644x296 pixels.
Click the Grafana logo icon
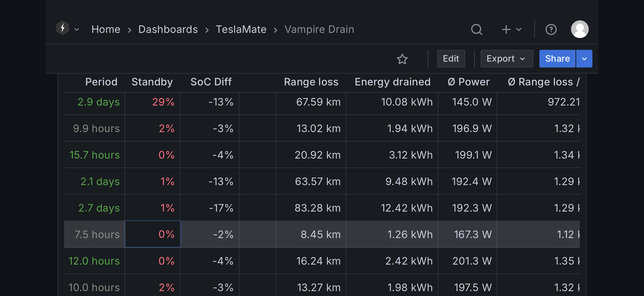click(62, 28)
